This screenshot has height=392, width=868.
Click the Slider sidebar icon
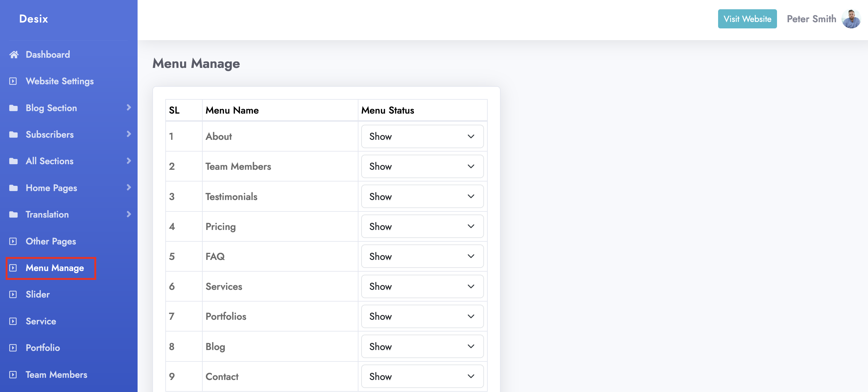pos(13,294)
